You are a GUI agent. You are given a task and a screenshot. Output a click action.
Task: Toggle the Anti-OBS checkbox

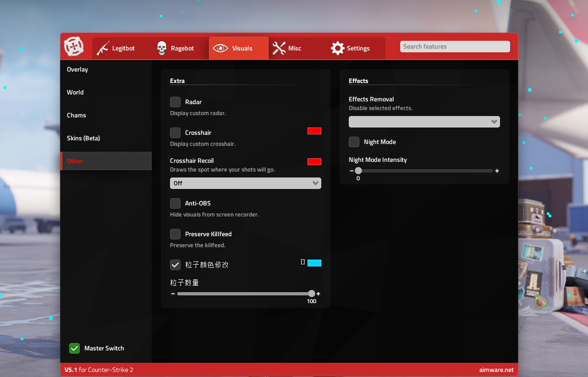pyautogui.click(x=175, y=203)
